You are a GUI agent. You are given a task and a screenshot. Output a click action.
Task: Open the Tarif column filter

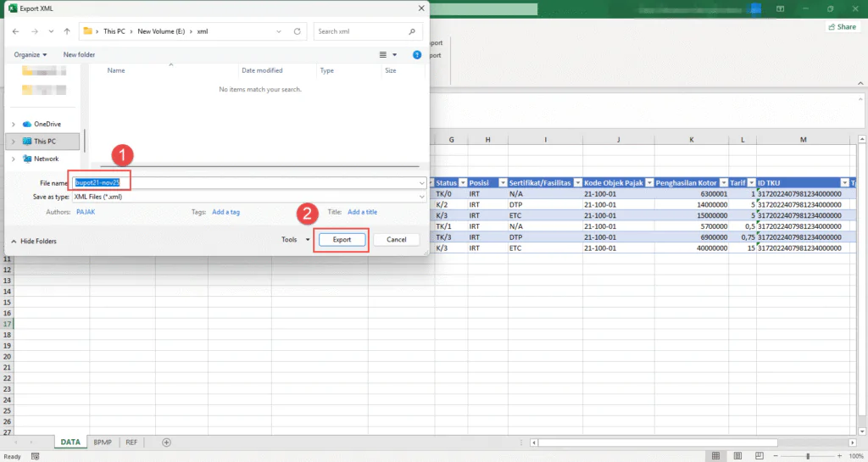(x=751, y=182)
